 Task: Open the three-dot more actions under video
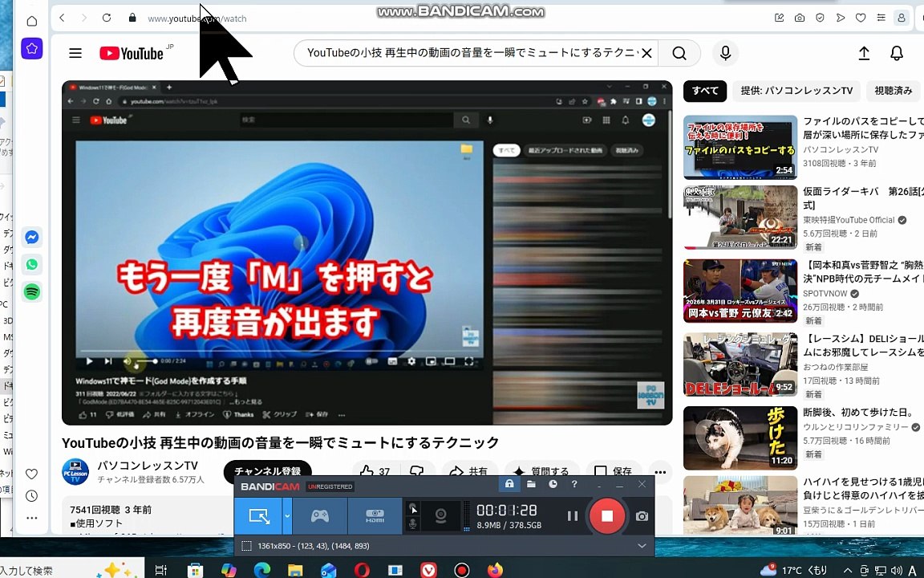point(660,471)
